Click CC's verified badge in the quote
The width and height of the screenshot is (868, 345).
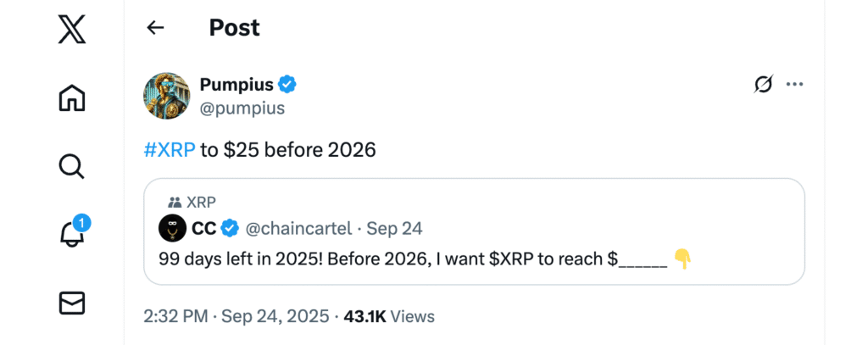(230, 228)
